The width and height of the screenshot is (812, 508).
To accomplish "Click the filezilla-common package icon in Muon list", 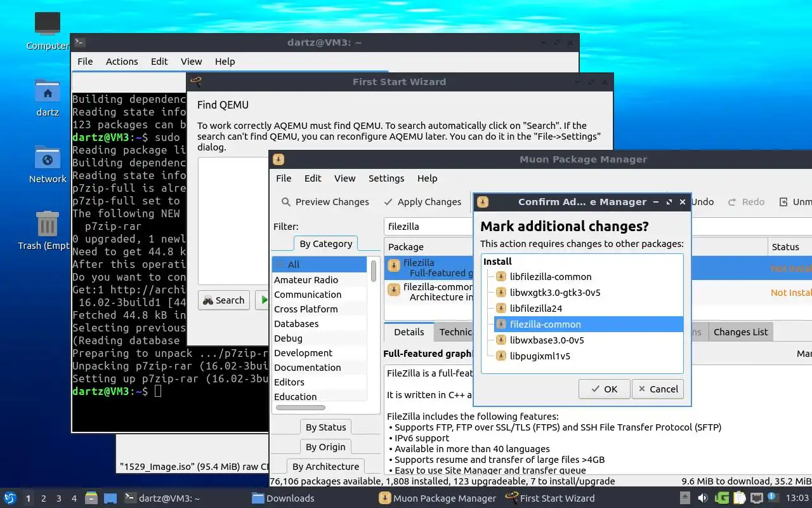I will tap(394, 290).
